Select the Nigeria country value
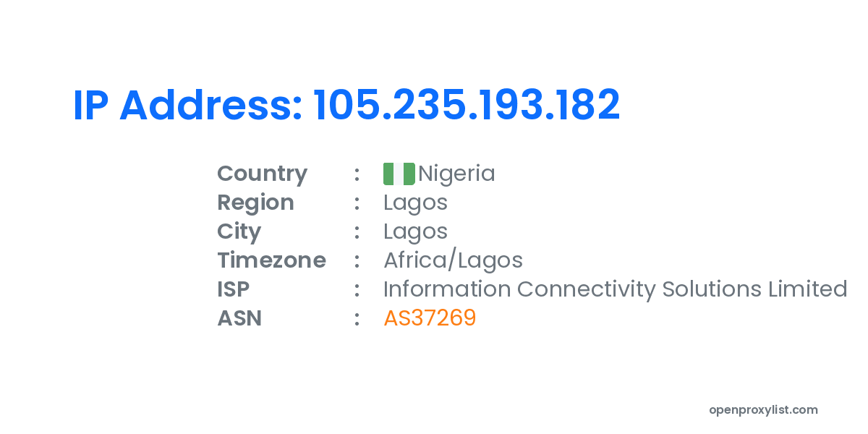Viewport: 868px width, 434px height. coord(456,174)
